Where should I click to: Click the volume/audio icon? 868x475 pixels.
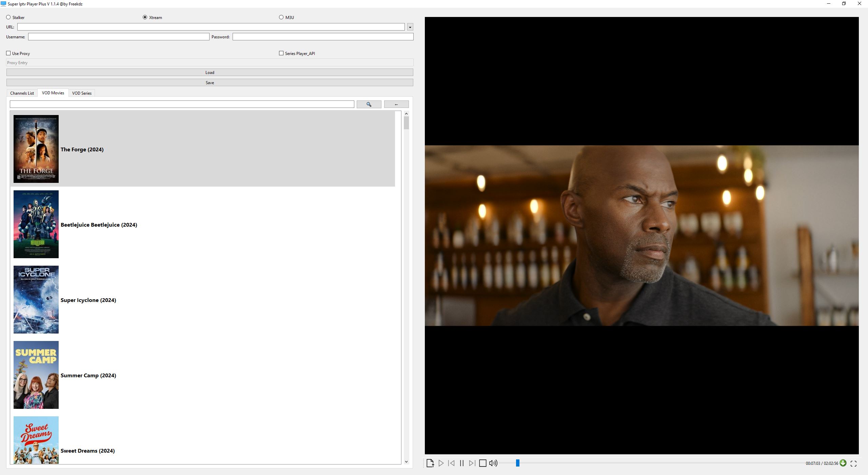pos(494,463)
